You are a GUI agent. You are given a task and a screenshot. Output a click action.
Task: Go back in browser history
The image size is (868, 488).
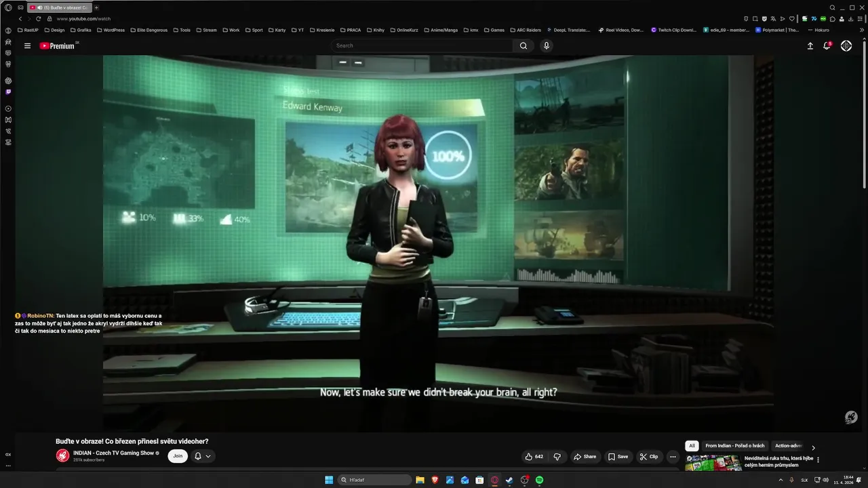20,19
